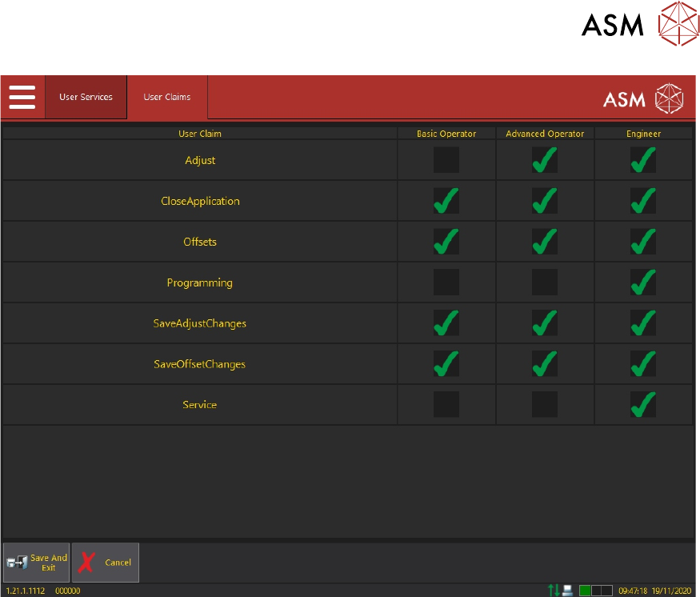
Task: Enable Adjust for Basic Operator
Action: (x=446, y=161)
